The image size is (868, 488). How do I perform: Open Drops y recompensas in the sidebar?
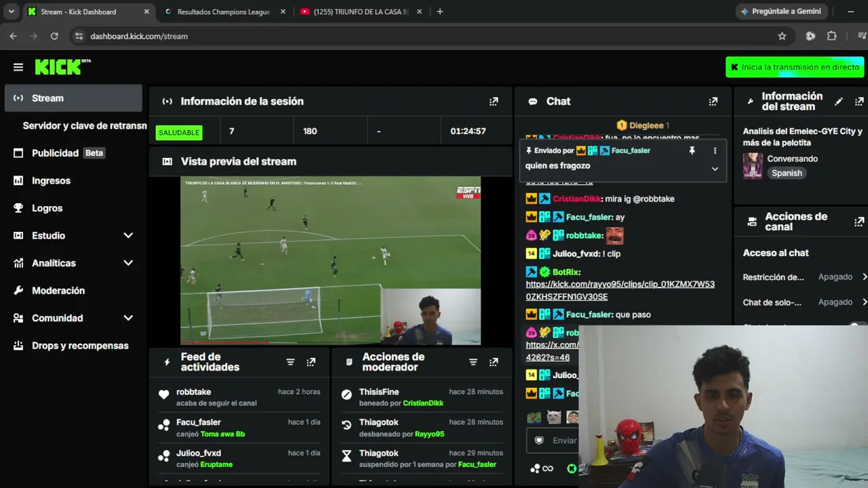(x=73, y=346)
